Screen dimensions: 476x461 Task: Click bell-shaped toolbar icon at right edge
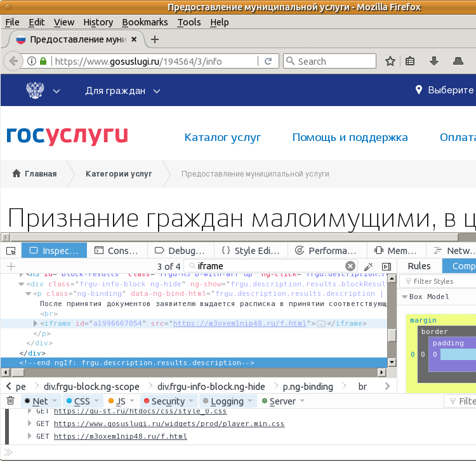pyautogui.click(x=458, y=62)
